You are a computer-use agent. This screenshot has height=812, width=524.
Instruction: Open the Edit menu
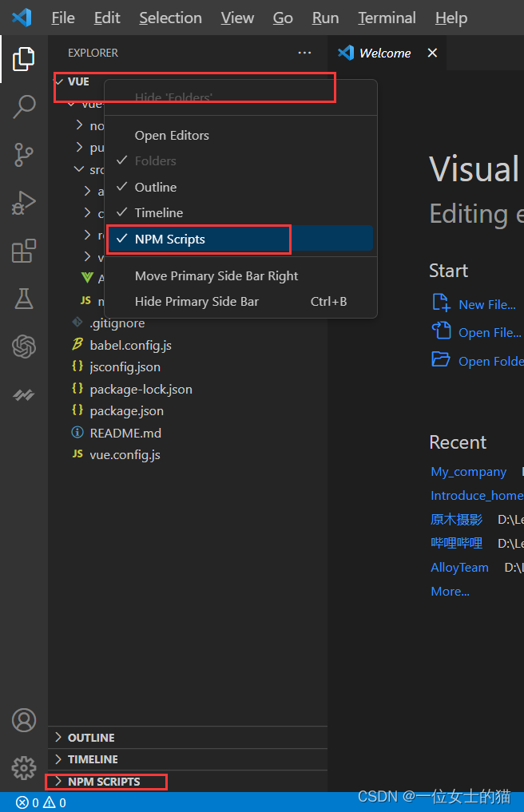(107, 18)
